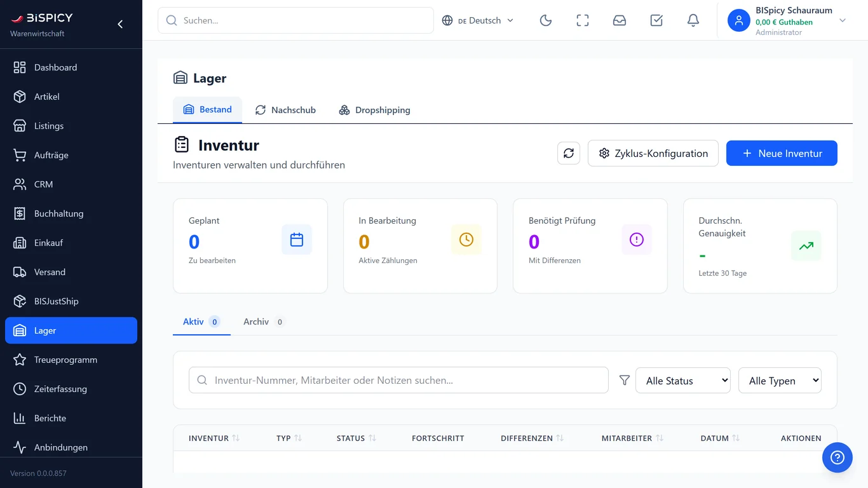Sort by the STATUS column
Image resolution: width=868 pixels, height=488 pixels.
[356, 438]
